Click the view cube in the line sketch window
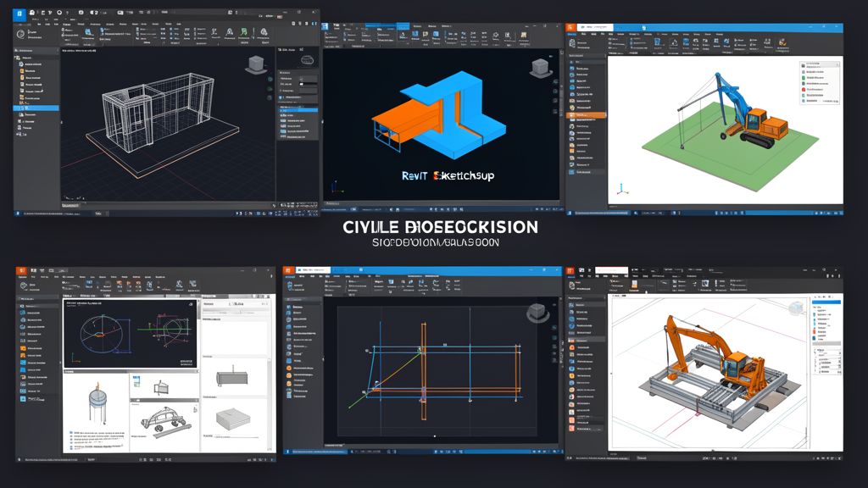 tap(537, 313)
